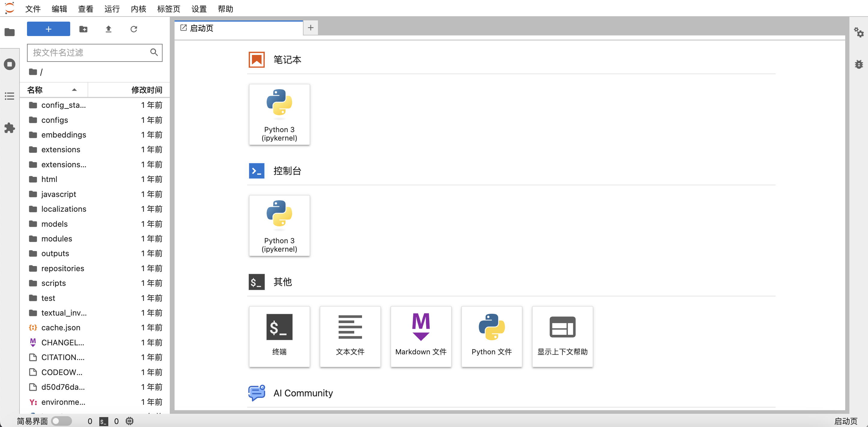
Task: Open the file browser sidebar icon
Action: pos(9,32)
